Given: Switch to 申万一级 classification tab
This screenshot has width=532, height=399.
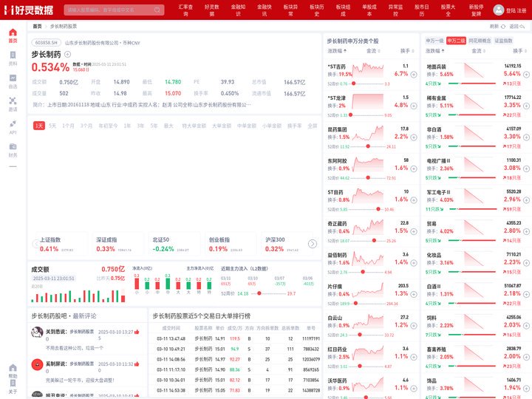Looking at the screenshot, I should (x=434, y=41).
